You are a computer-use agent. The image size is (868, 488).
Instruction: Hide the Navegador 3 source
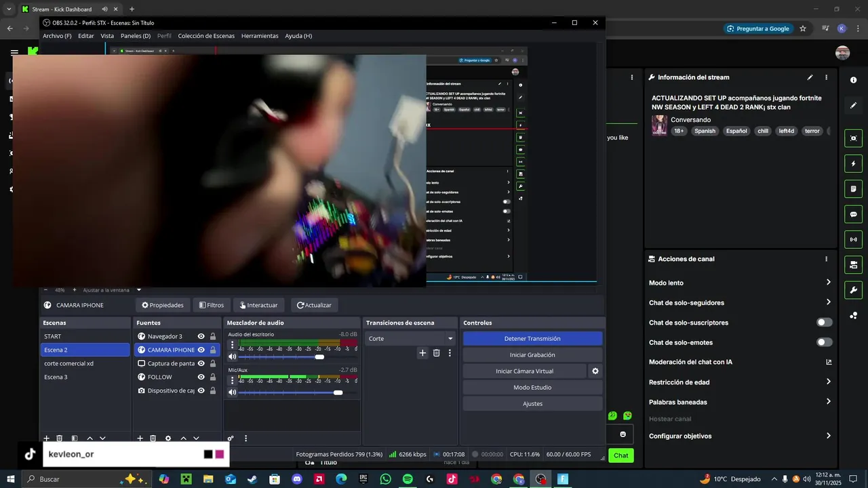point(201,336)
